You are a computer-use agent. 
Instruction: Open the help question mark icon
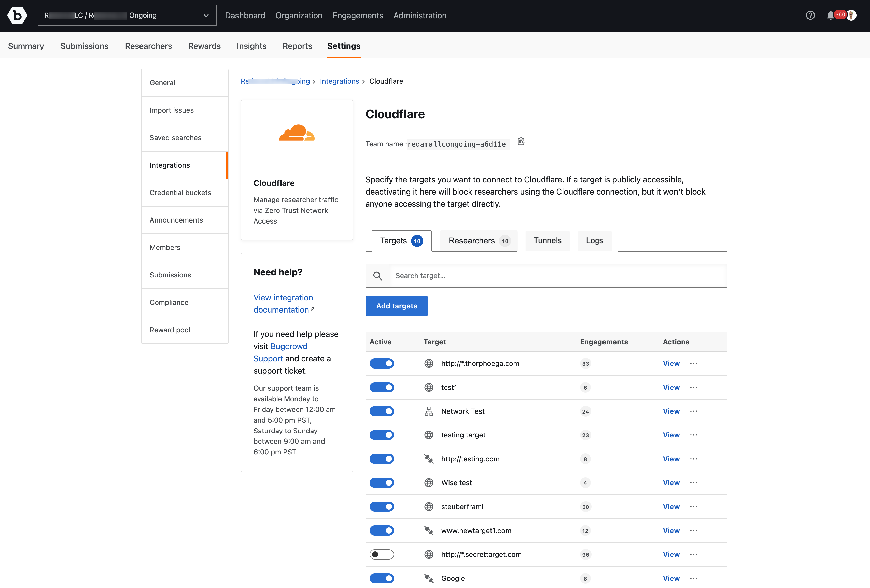pos(810,15)
